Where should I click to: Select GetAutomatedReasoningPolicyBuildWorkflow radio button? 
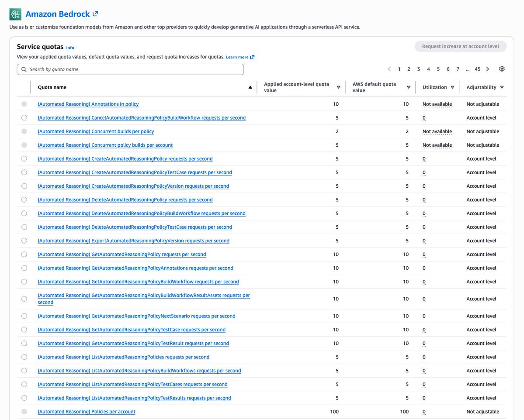click(24, 282)
